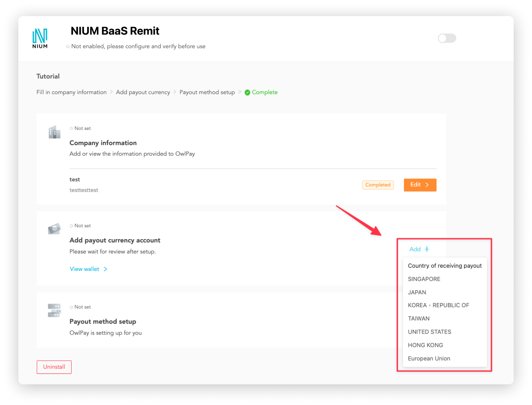Click the chevron next to View wallet

click(x=105, y=269)
